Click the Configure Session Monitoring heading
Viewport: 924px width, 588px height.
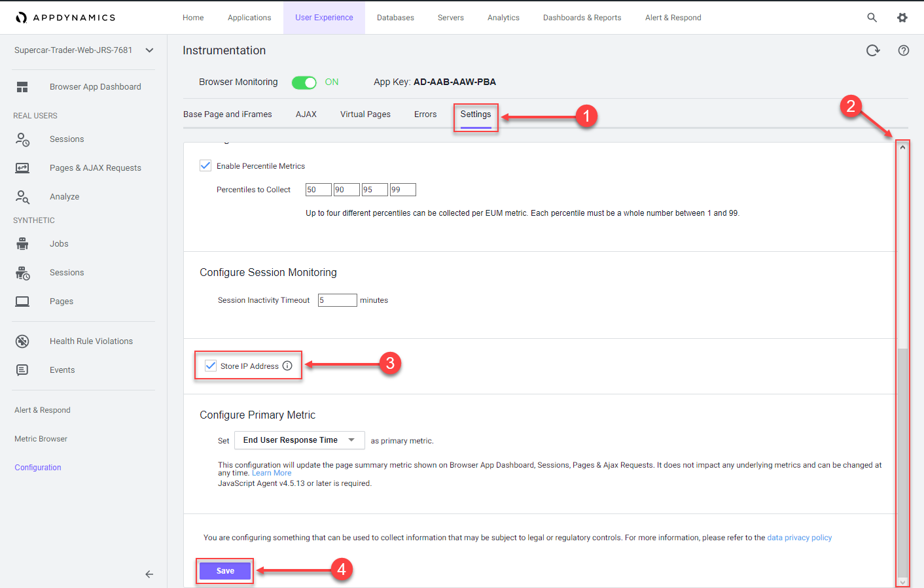pyautogui.click(x=268, y=273)
